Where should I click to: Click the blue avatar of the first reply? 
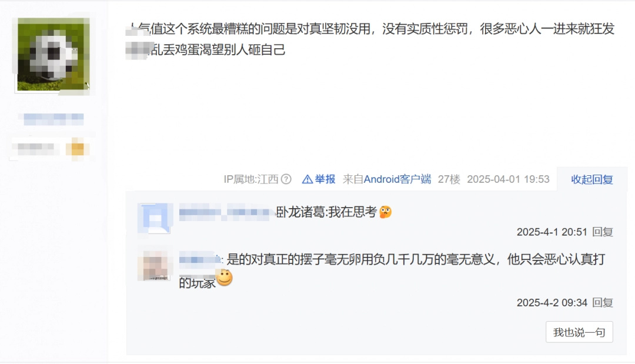click(x=154, y=219)
